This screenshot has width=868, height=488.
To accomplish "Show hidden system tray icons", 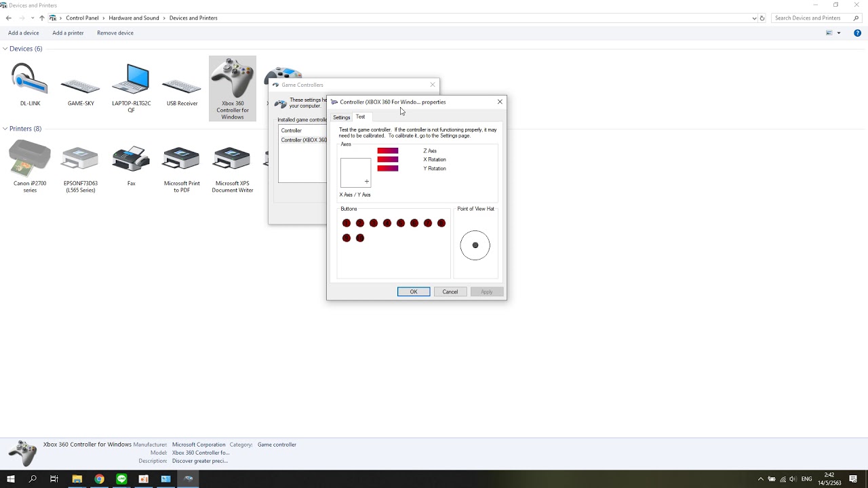I will (760, 479).
